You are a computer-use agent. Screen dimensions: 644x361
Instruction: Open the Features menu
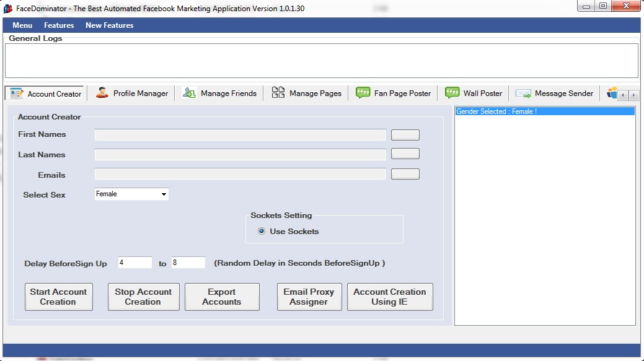59,25
